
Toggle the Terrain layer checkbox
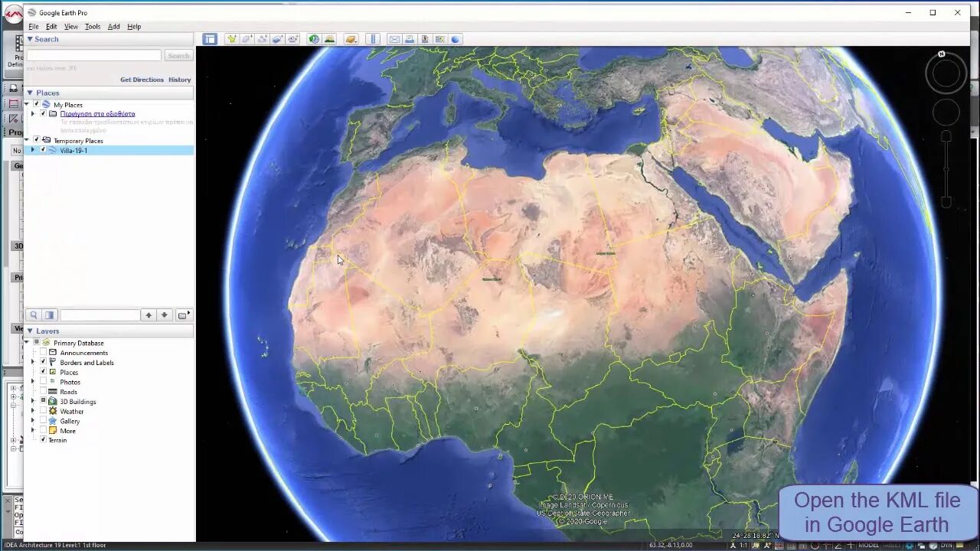(43, 440)
